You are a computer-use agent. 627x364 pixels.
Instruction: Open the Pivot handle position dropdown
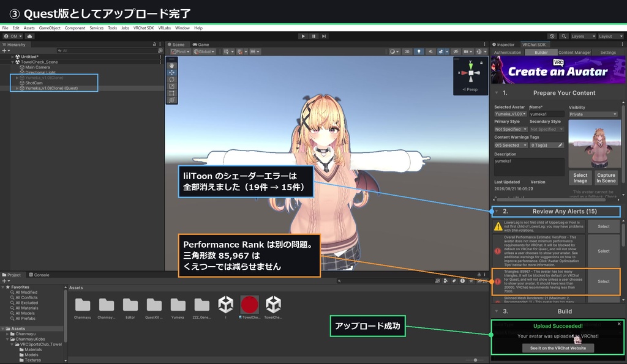click(181, 51)
